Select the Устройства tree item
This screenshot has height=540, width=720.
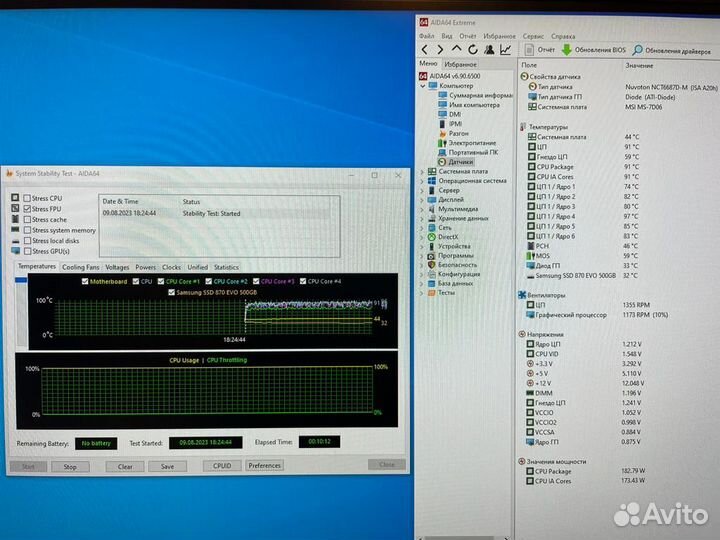point(448,246)
